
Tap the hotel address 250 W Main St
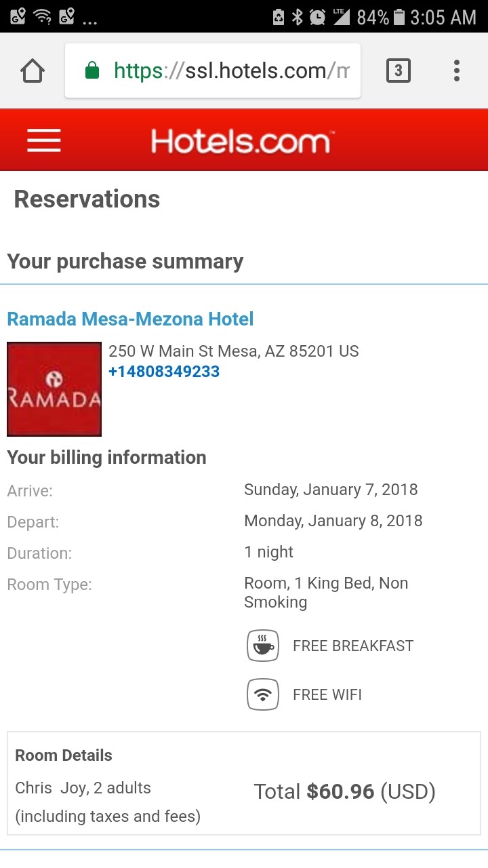click(233, 351)
